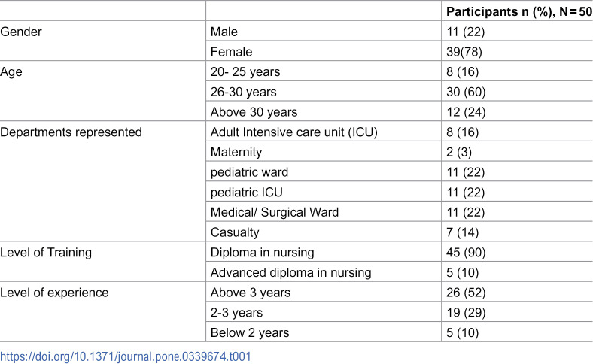Select the Departments represented label
Viewport: 593px width, 364px height.
(x=71, y=132)
